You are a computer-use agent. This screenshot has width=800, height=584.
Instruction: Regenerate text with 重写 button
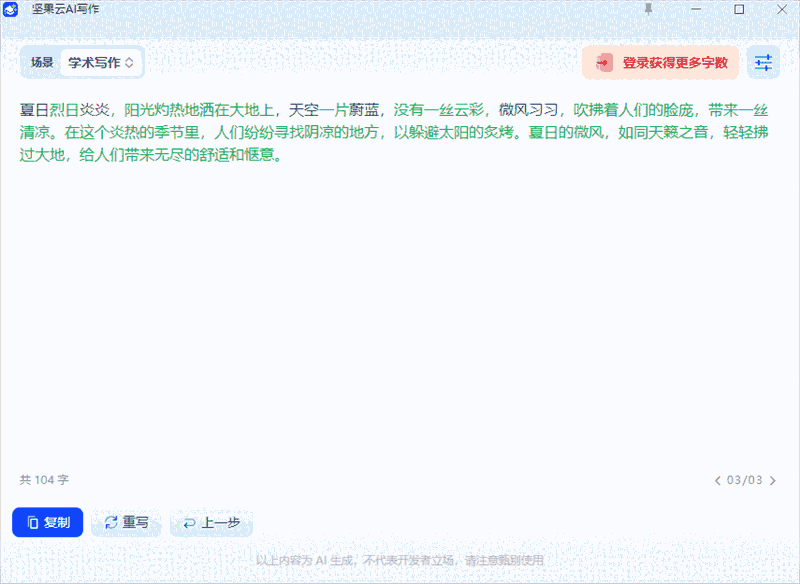tap(126, 522)
